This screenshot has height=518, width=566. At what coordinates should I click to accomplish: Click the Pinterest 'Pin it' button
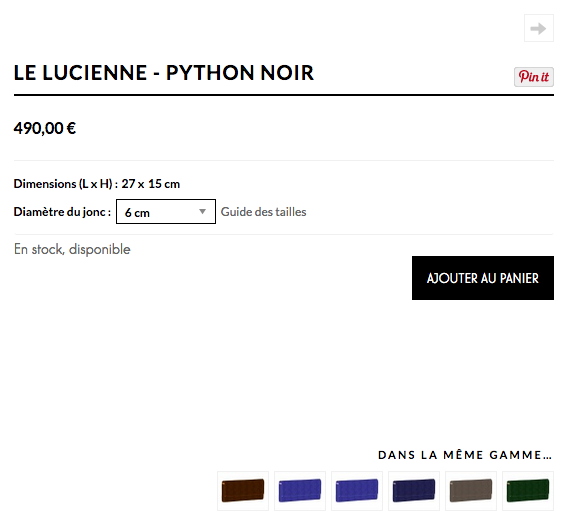534,77
